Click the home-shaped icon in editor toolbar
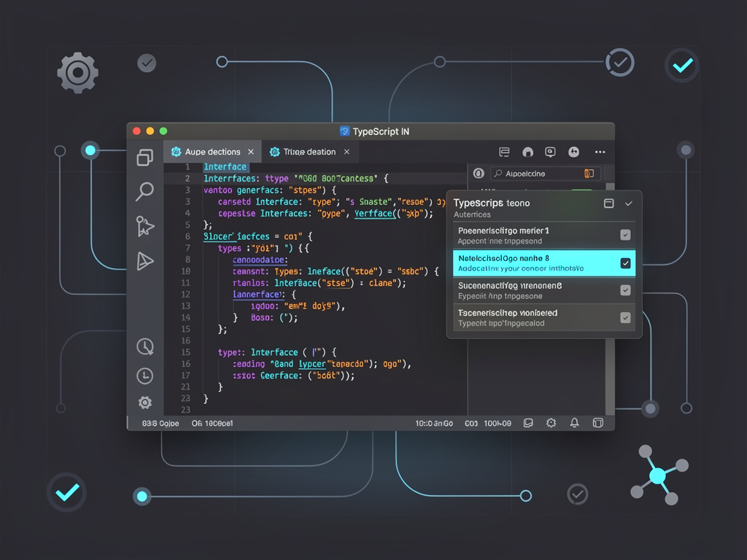 pos(527,152)
